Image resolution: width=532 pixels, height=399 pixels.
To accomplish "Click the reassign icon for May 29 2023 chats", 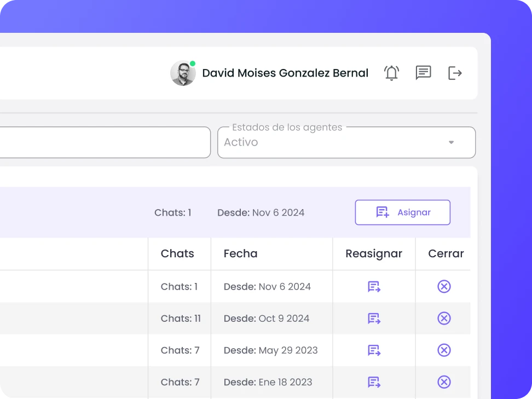I will coord(374,350).
